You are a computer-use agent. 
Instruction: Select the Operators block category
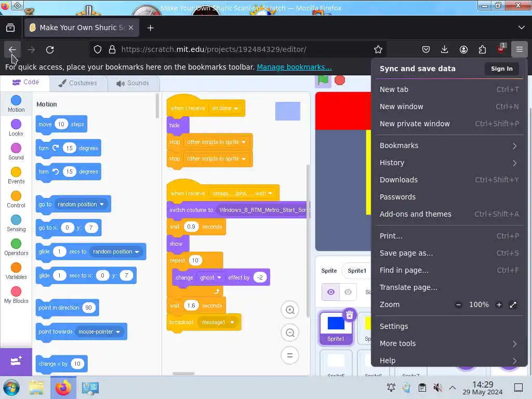pyautogui.click(x=16, y=247)
